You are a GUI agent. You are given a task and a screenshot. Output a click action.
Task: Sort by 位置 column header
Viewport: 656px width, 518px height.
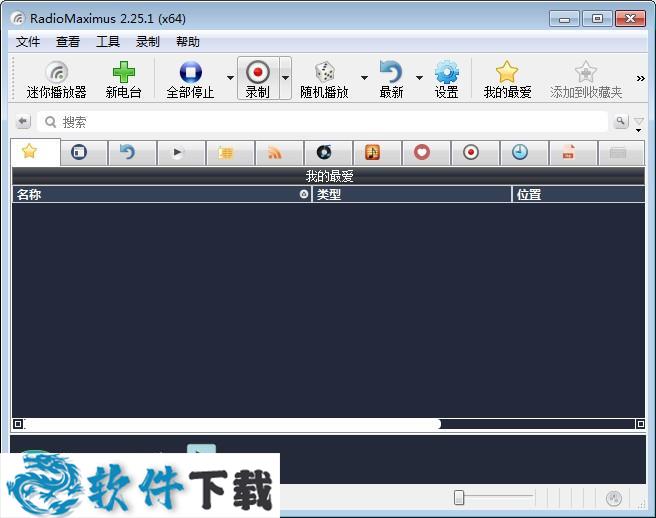(x=579, y=194)
